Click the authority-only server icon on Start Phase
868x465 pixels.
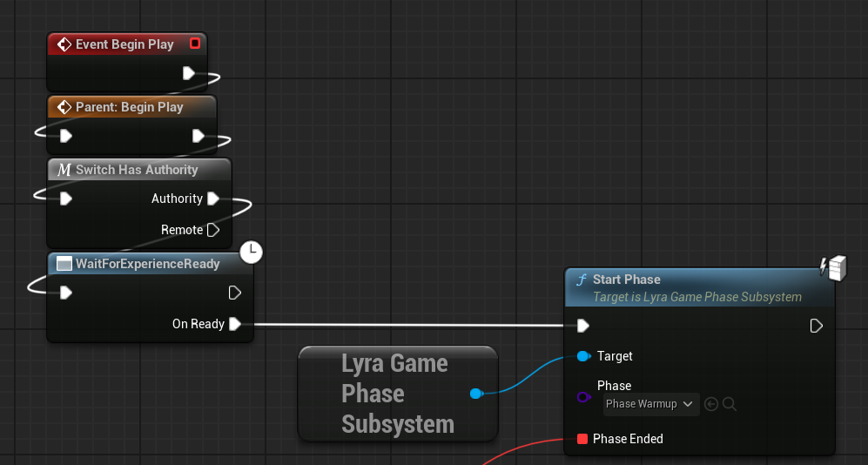coord(834,267)
